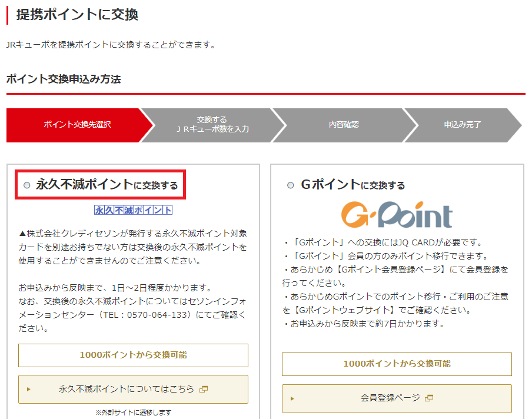This screenshot has width=532, height=419.
Task: Click external link icon beside 会員登録ページ
Action: pyautogui.click(x=428, y=398)
